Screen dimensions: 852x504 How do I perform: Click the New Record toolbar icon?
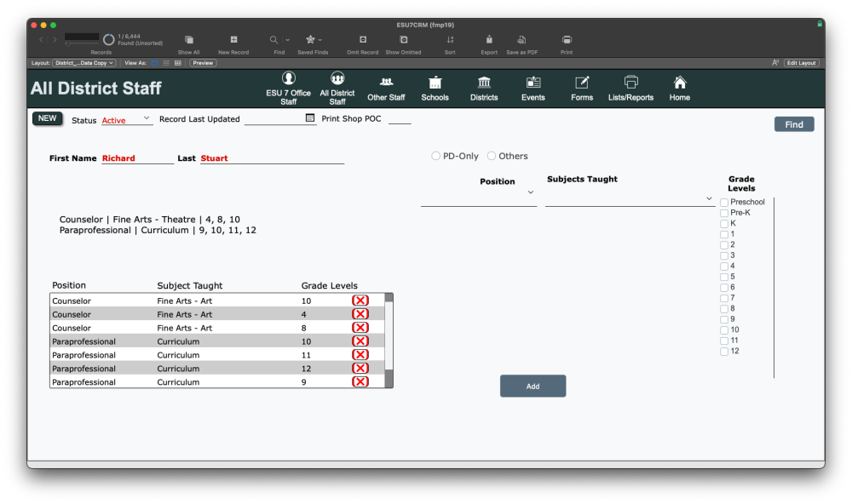pyautogui.click(x=234, y=40)
